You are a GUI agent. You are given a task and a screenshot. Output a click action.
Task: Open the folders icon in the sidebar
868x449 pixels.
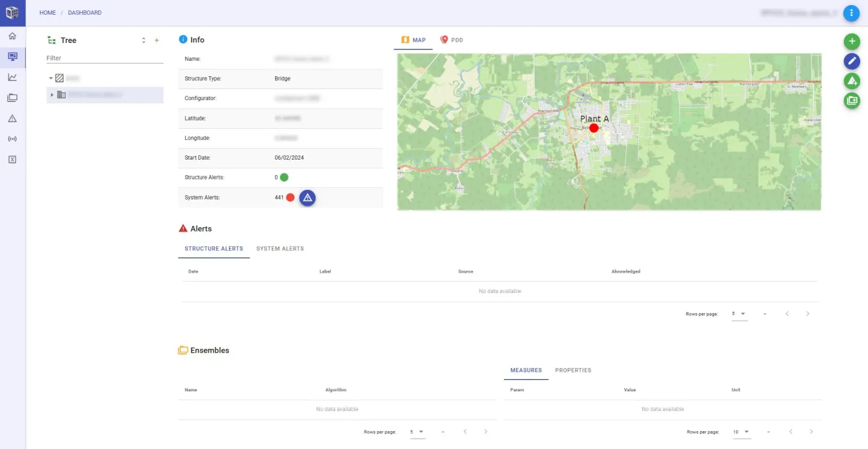coord(12,97)
